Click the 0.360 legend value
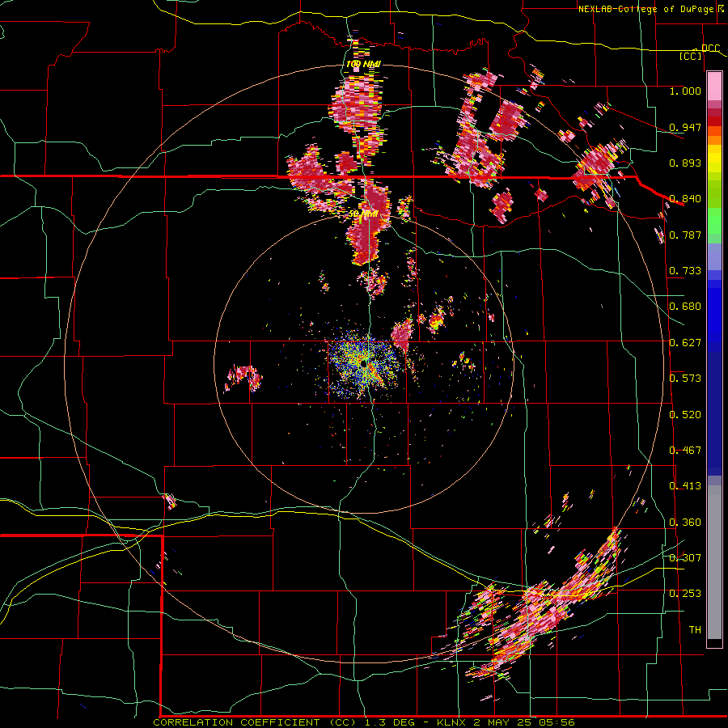728x728 pixels. [x=685, y=523]
